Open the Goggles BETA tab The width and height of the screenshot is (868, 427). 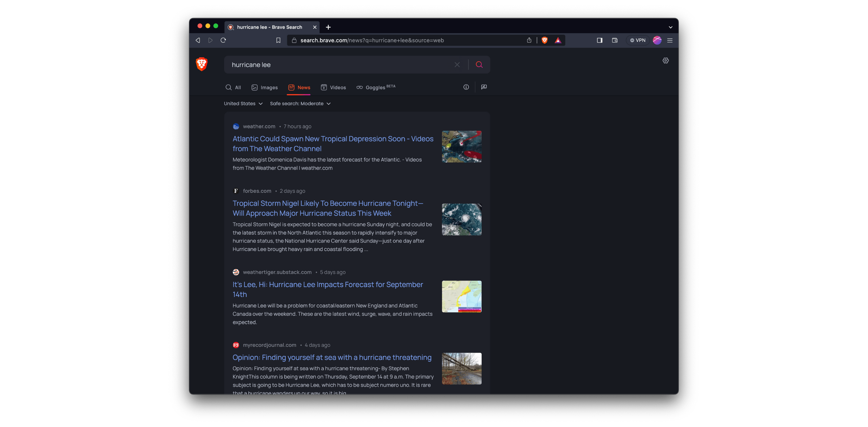point(376,88)
